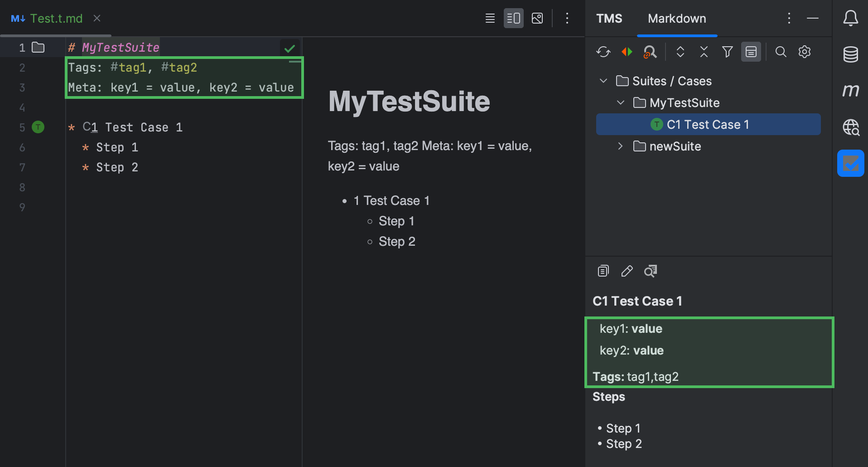The image size is (868, 467).
Task: Toggle the TMS tool window in the sidebar
Action: pyautogui.click(x=851, y=163)
